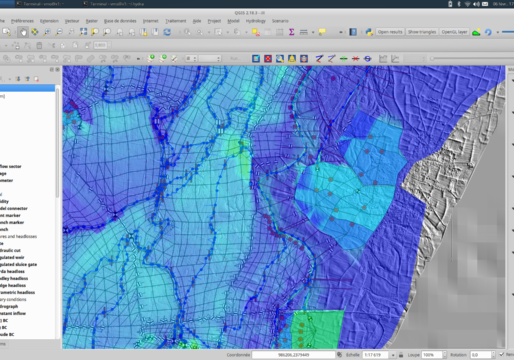Select the 'model connector' layer row
This screenshot has width=514, height=360.
pos(14,208)
